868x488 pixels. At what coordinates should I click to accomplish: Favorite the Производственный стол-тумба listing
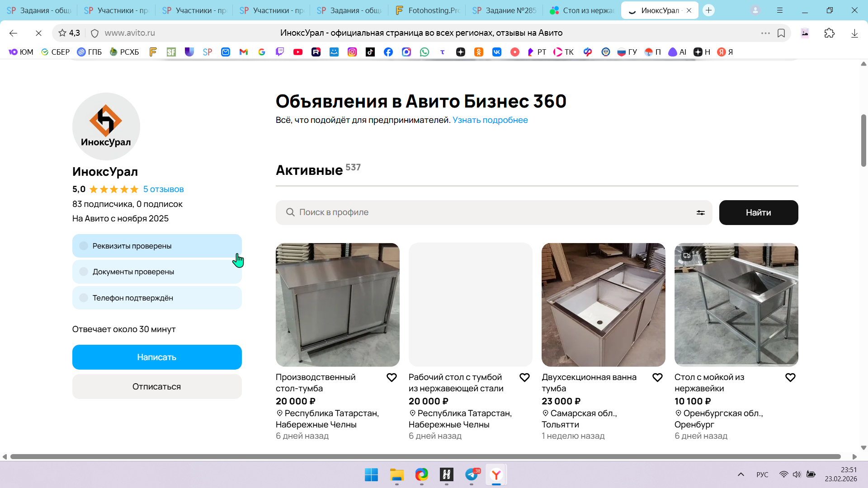(392, 377)
